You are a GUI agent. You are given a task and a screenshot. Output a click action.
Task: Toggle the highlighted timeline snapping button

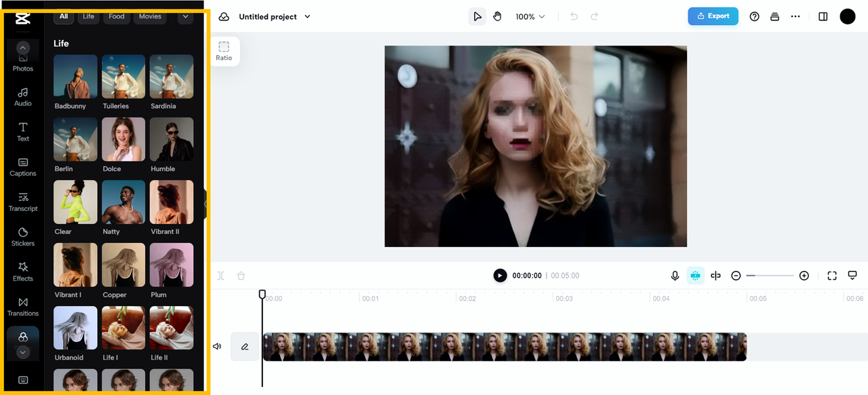(695, 276)
